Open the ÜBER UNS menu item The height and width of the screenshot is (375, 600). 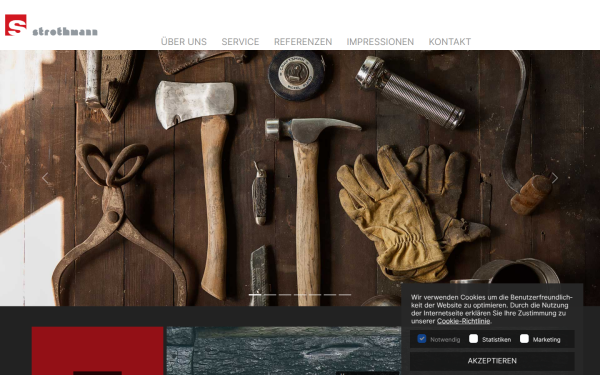[184, 41]
